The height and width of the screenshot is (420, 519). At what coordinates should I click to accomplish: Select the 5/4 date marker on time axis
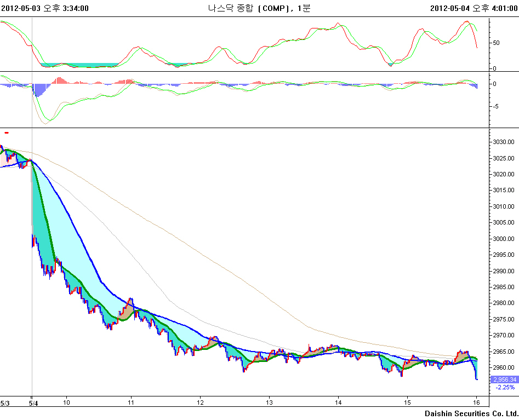coord(33,403)
